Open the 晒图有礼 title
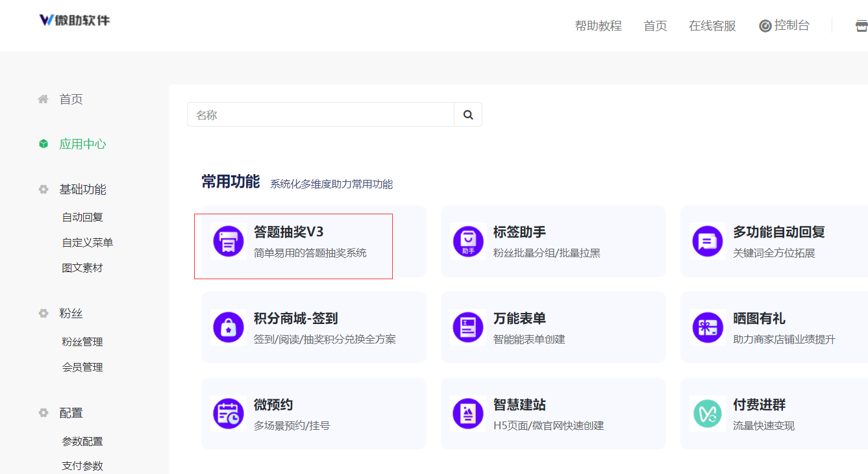The image size is (868, 474). pyautogui.click(x=759, y=318)
